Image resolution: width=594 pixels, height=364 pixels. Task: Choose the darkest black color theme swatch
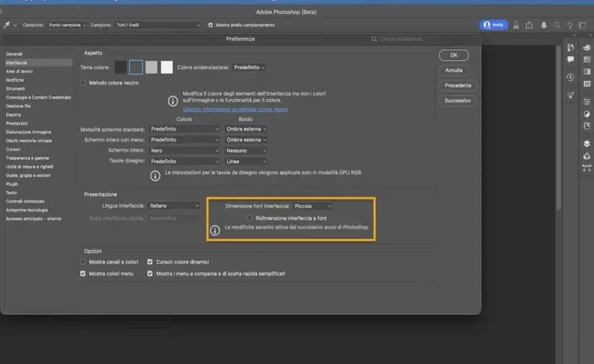pos(120,67)
